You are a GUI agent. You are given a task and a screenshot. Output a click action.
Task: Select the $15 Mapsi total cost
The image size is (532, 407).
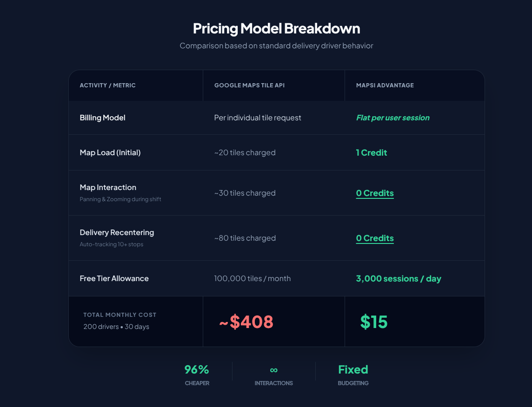374,322
